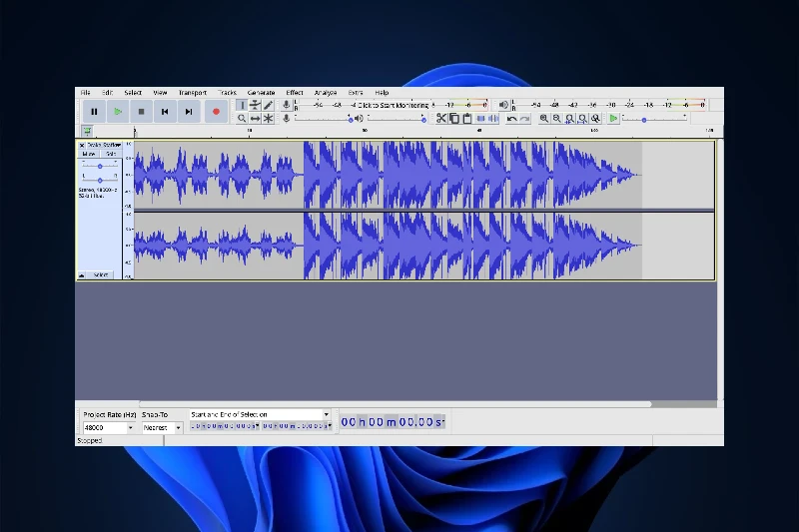This screenshot has width=799, height=532.
Task: Open selection start time format arrow
Action: pos(258,426)
